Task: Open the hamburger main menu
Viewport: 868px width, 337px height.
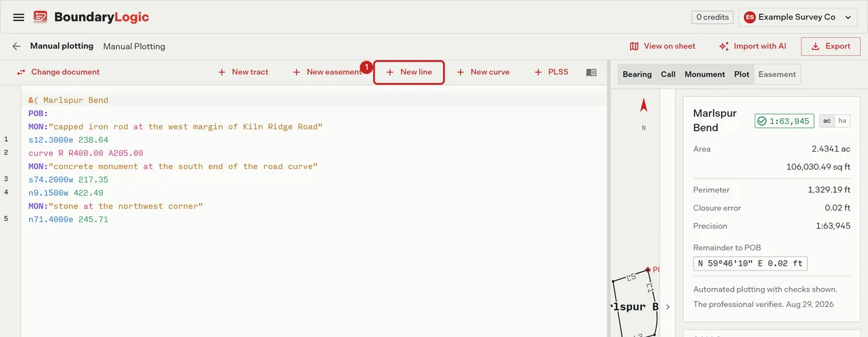Action: click(x=19, y=17)
